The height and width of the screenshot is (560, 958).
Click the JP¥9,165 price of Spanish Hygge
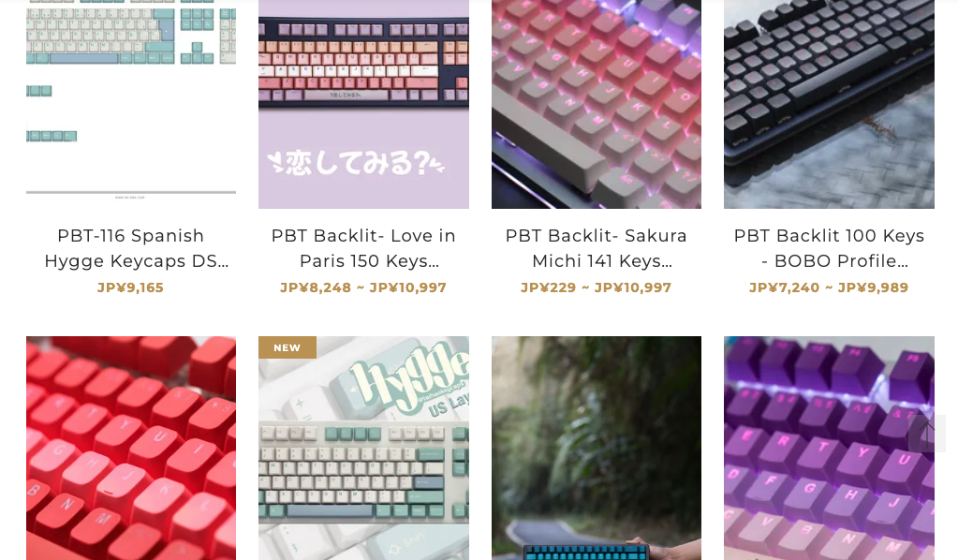[131, 287]
